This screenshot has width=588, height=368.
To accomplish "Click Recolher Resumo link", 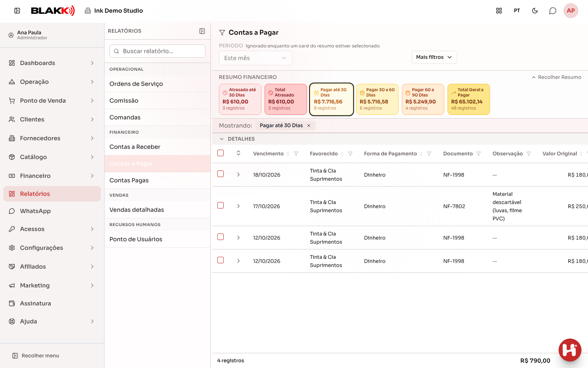I will [556, 77].
